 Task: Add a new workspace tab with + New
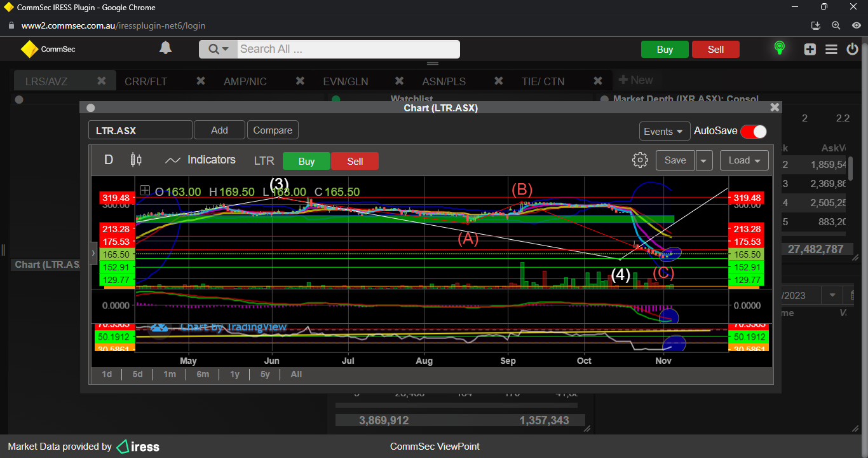635,80
